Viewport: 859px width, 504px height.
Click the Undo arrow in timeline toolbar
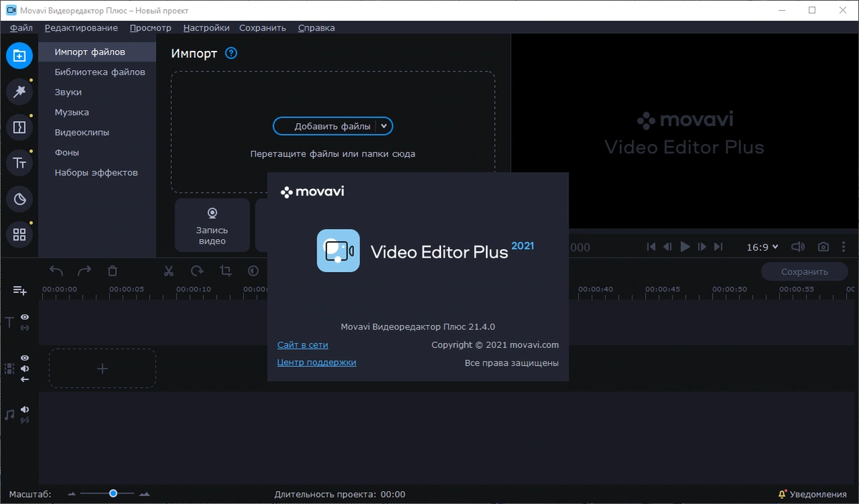tap(57, 271)
